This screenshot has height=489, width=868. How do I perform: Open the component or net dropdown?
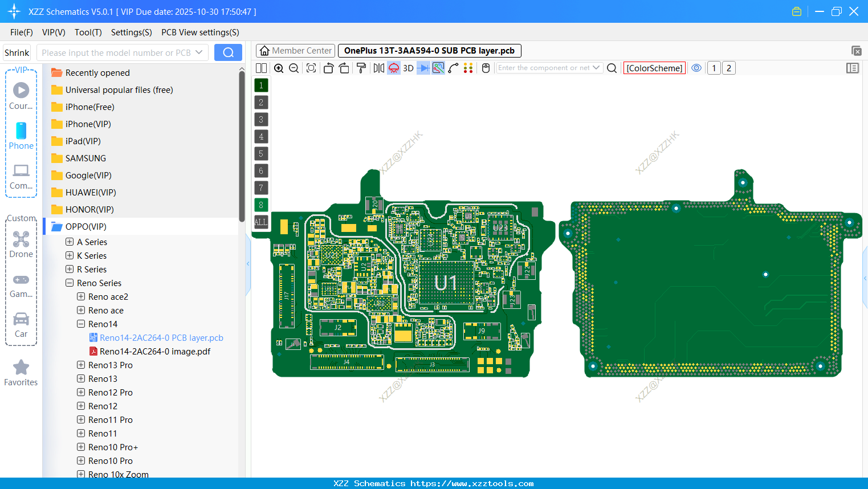(x=596, y=68)
